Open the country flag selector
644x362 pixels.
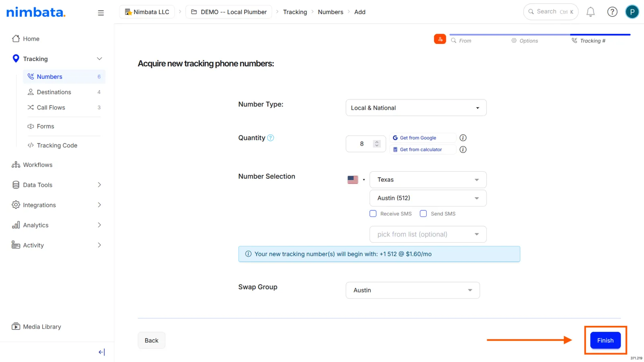coord(356,180)
